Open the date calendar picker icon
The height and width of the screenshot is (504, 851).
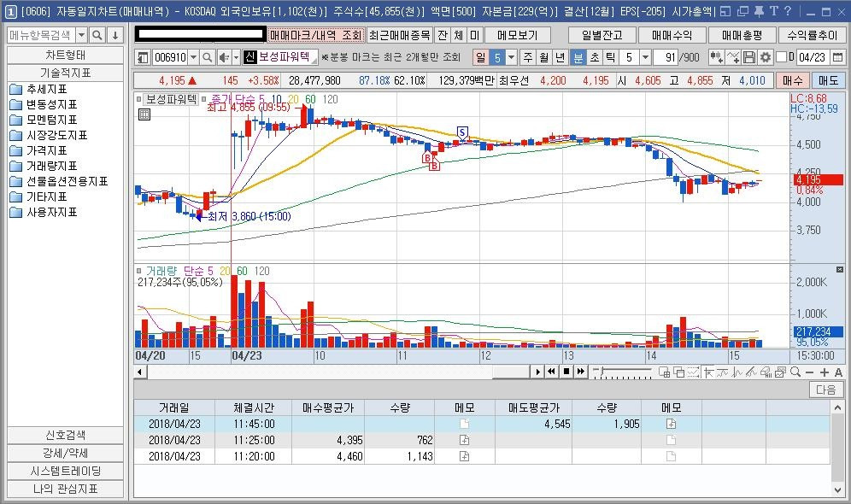(837, 57)
